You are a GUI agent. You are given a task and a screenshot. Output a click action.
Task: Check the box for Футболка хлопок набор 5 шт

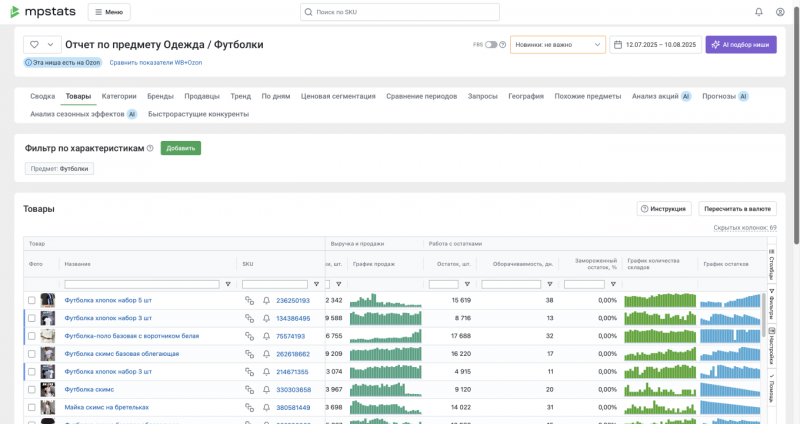click(x=31, y=300)
